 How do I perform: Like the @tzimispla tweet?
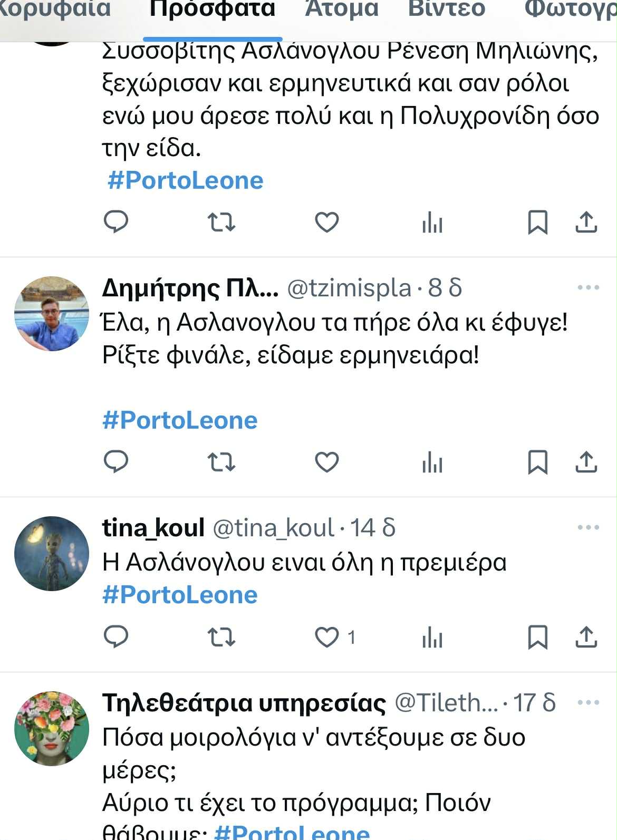coord(327,462)
